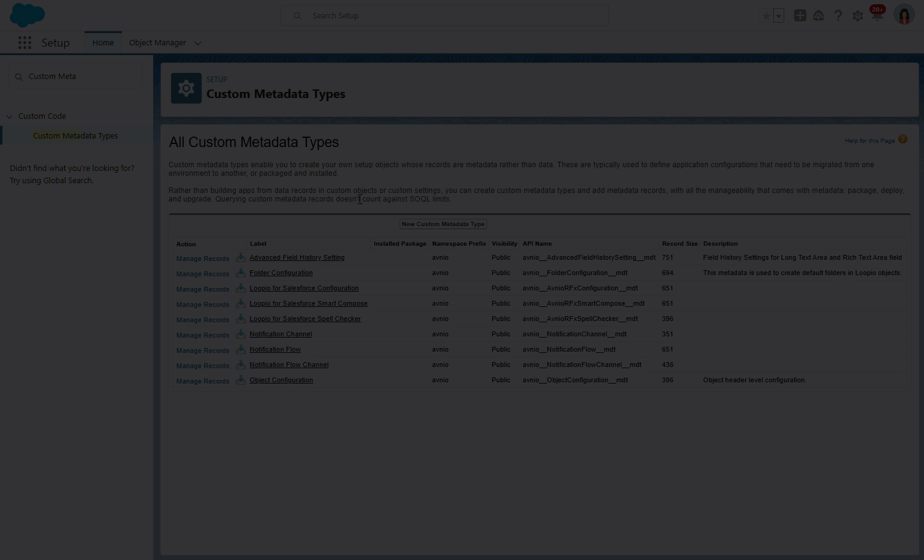The width and height of the screenshot is (924, 560).
Task: Switch to the Home tab
Action: 103,43
